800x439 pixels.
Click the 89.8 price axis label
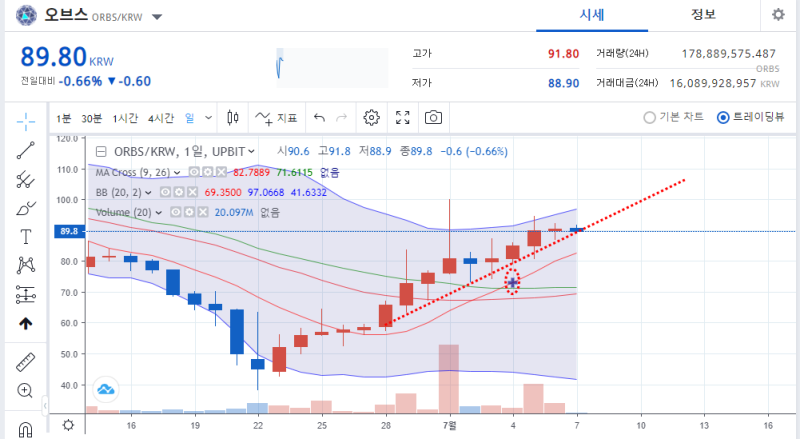[69, 231]
